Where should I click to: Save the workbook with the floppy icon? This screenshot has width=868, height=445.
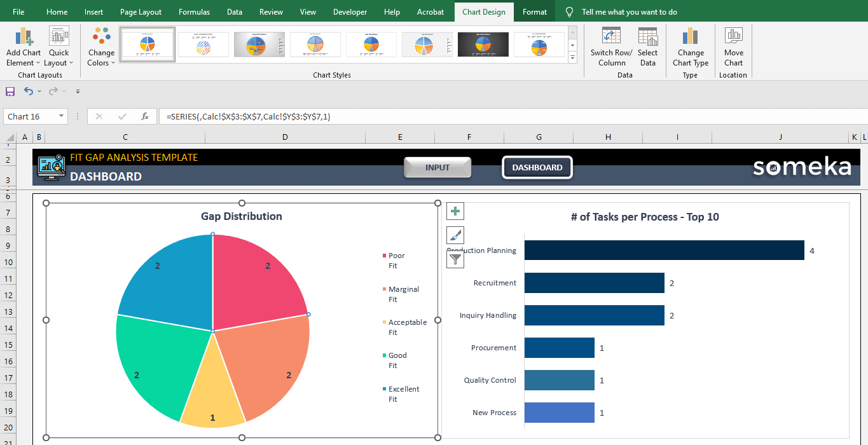[10, 92]
